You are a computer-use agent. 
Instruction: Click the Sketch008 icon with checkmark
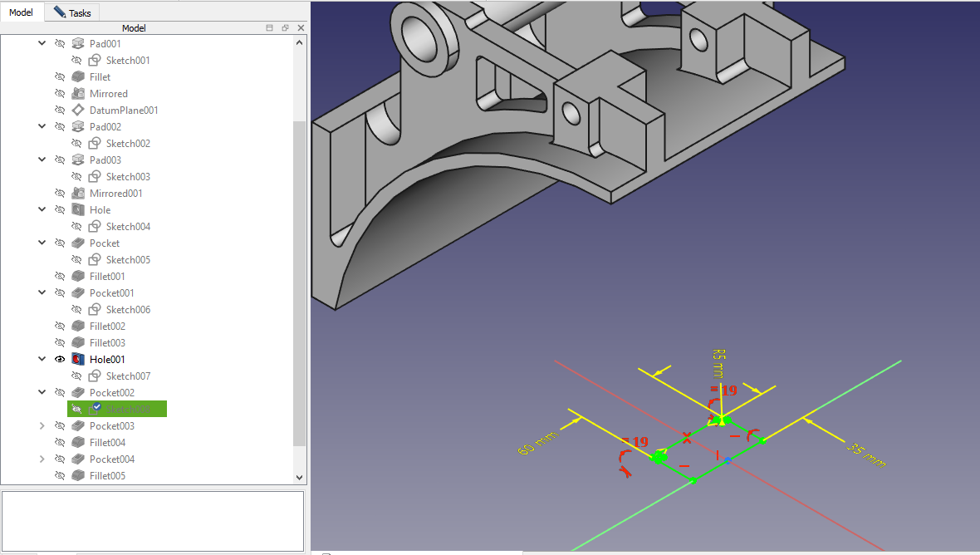point(95,409)
